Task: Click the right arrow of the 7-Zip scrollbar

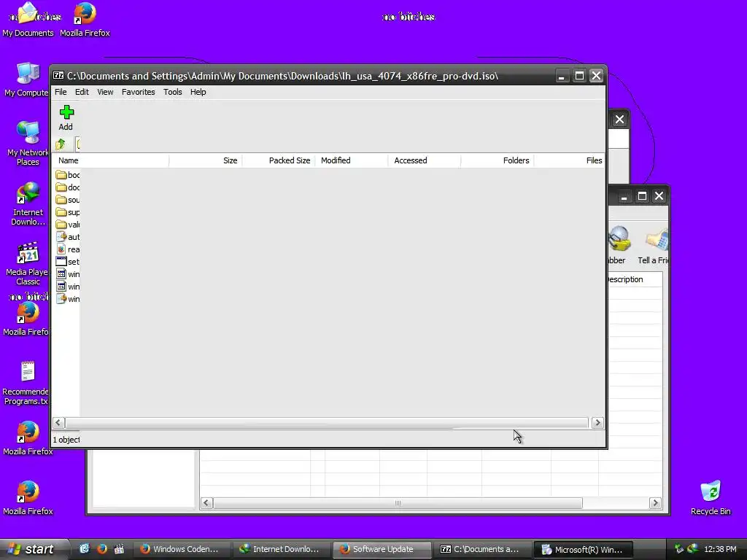Action: coord(597,423)
